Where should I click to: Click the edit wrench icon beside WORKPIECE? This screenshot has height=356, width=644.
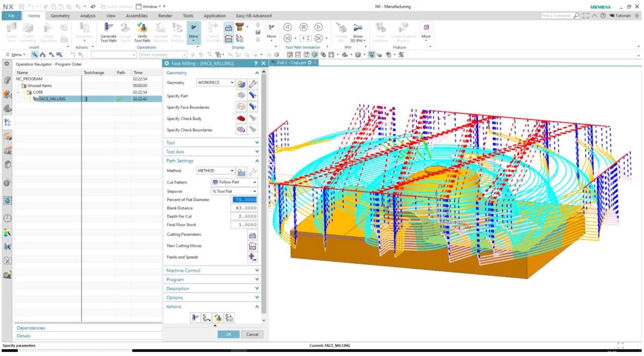coord(253,84)
